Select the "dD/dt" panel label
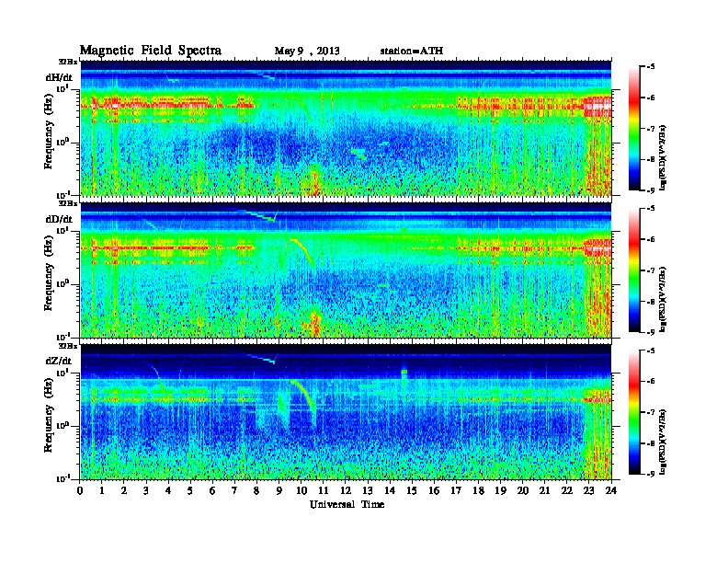This screenshot has height=563, width=728. [x=59, y=219]
